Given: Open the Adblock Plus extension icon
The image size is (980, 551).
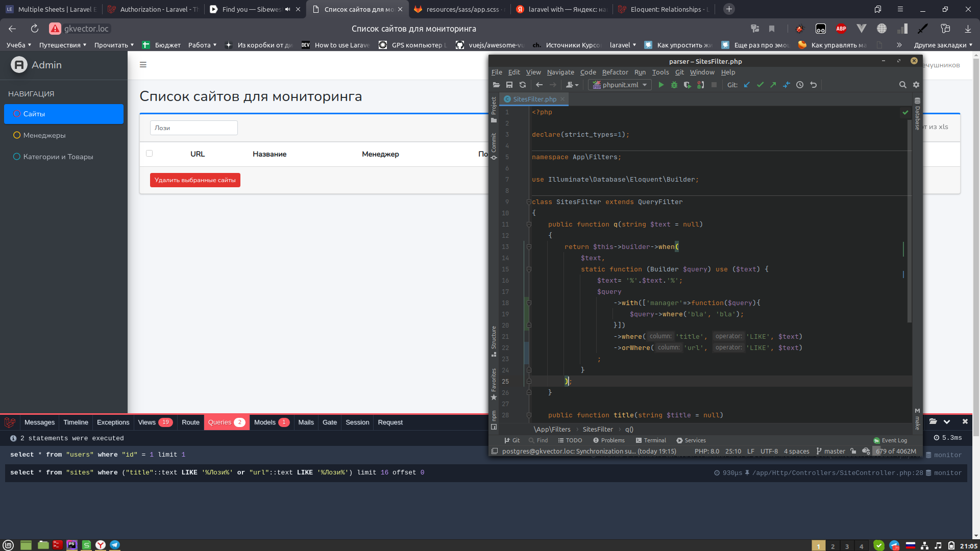Looking at the screenshot, I should pos(841,29).
